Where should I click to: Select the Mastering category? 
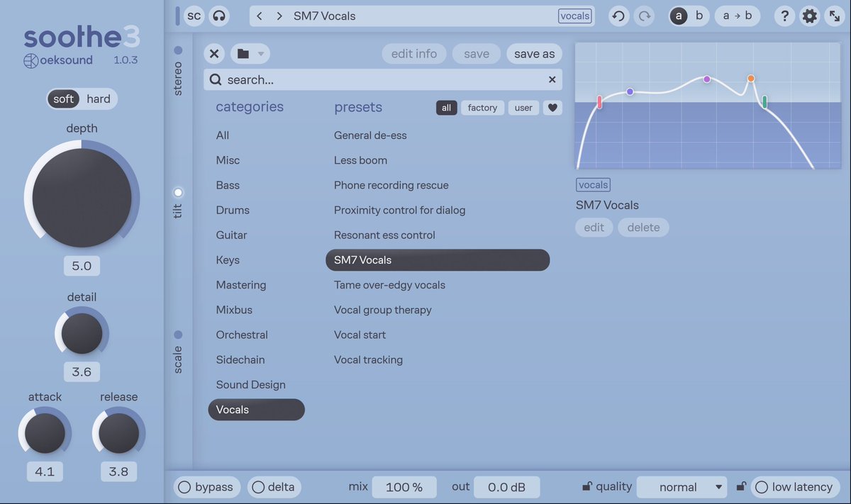pyautogui.click(x=241, y=285)
